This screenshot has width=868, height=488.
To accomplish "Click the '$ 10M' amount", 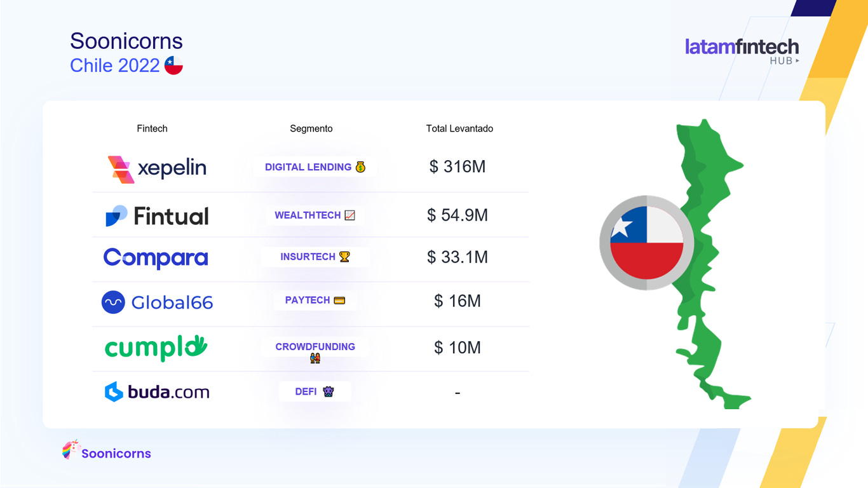I will [x=458, y=347].
